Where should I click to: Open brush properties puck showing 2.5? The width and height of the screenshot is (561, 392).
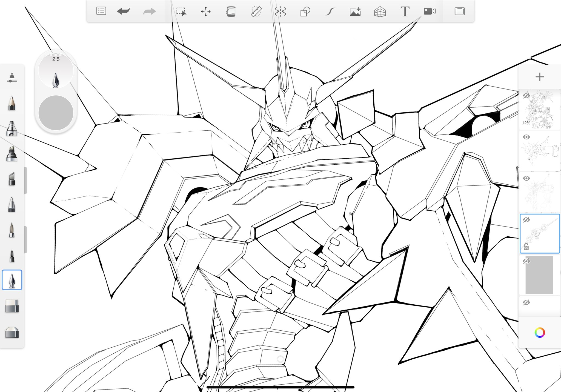56,71
